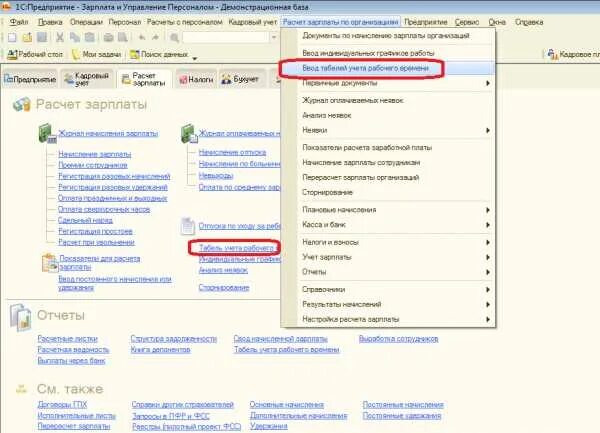Click the Open file toolbar icon
The width and height of the screenshot is (600, 433).
tap(27, 37)
